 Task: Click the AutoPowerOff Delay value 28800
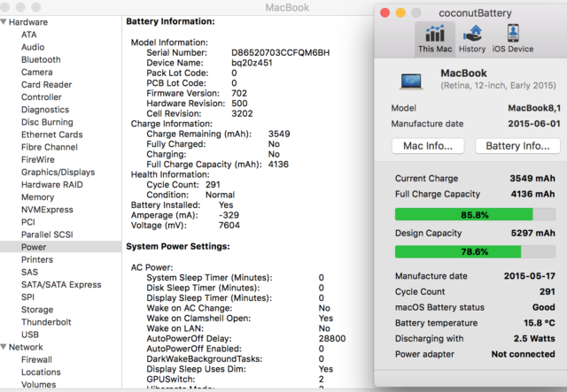[x=332, y=339]
